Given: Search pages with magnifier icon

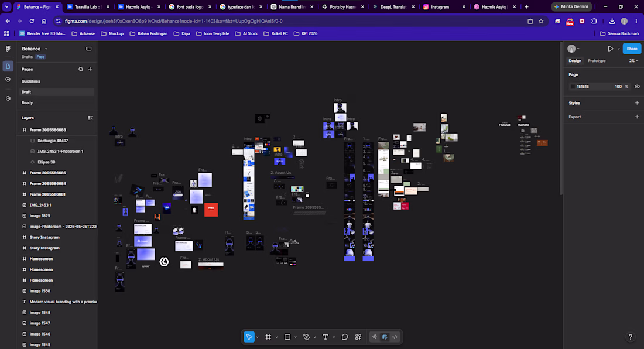Looking at the screenshot, I should (x=81, y=69).
